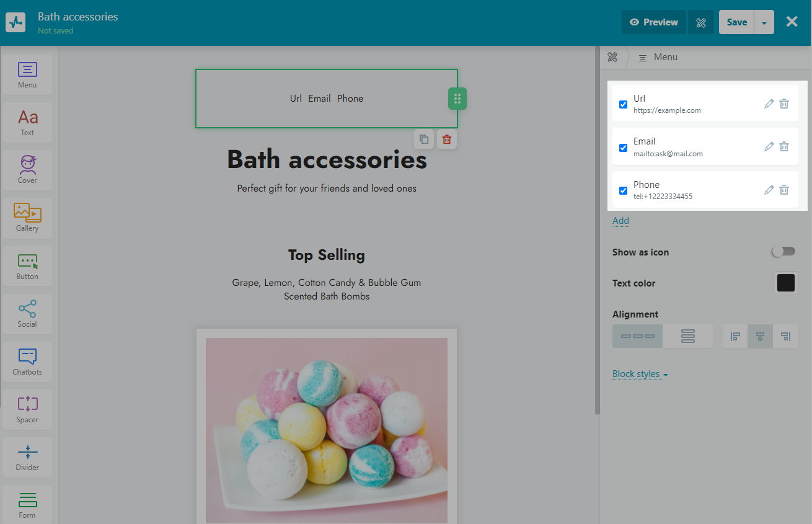Align menu items to the right
Viewport: 812px width, 524px height.
pos(785,336)
